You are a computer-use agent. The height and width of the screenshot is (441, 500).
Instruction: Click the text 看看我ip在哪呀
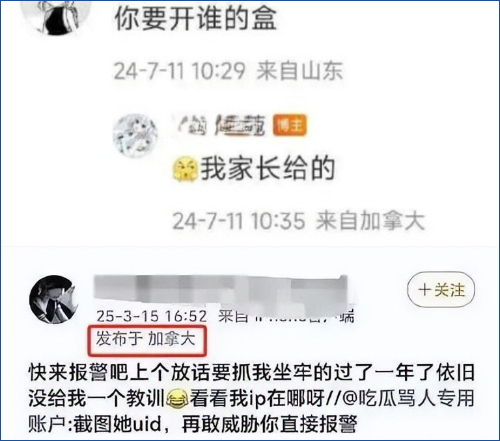click(x=257, y=398)
